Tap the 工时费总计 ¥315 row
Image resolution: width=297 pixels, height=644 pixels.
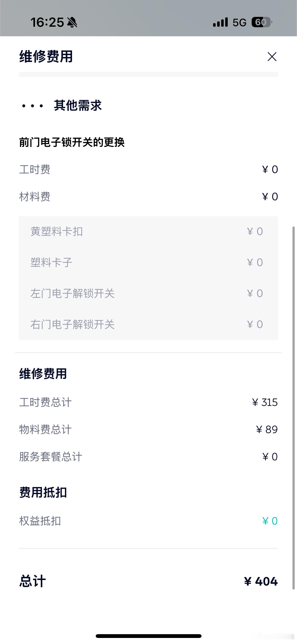[148, 402]
